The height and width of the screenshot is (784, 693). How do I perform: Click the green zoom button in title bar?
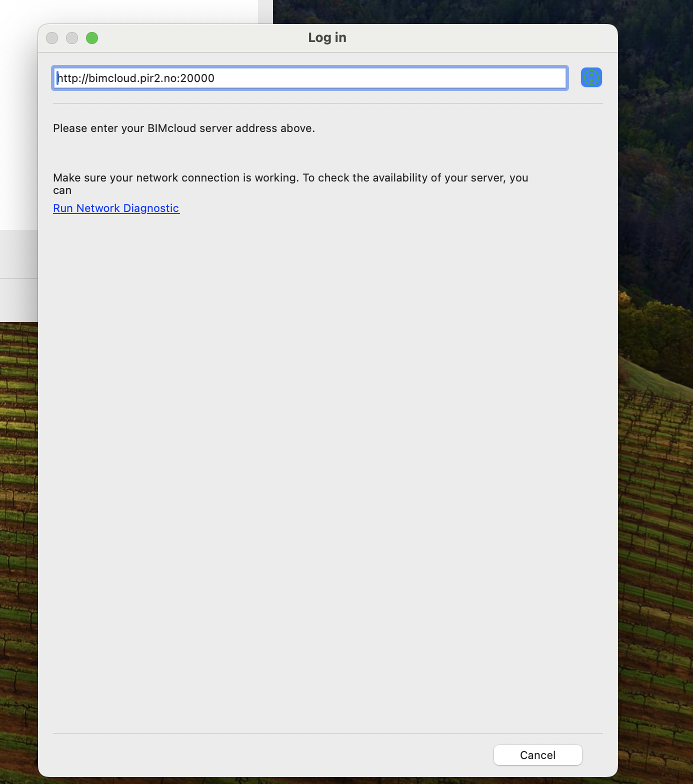92,38
